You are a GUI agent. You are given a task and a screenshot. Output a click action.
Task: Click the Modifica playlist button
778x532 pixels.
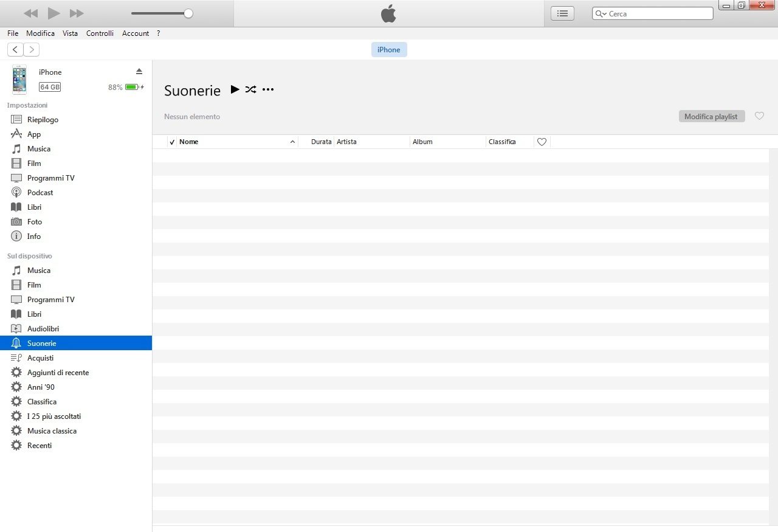[712, 116]
